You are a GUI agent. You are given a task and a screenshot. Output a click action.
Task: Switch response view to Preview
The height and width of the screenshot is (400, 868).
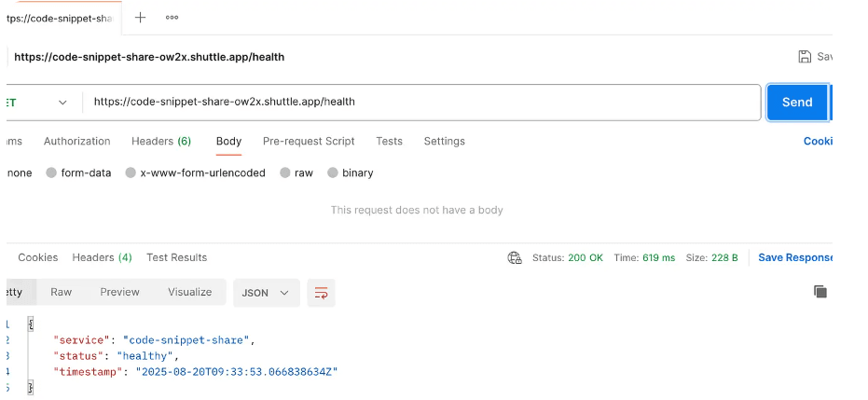(x=119, y=292)
